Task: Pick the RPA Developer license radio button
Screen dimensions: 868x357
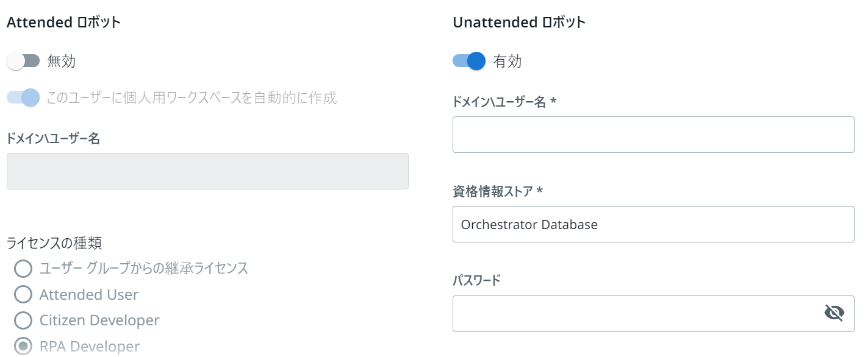Action: (23, 347)
